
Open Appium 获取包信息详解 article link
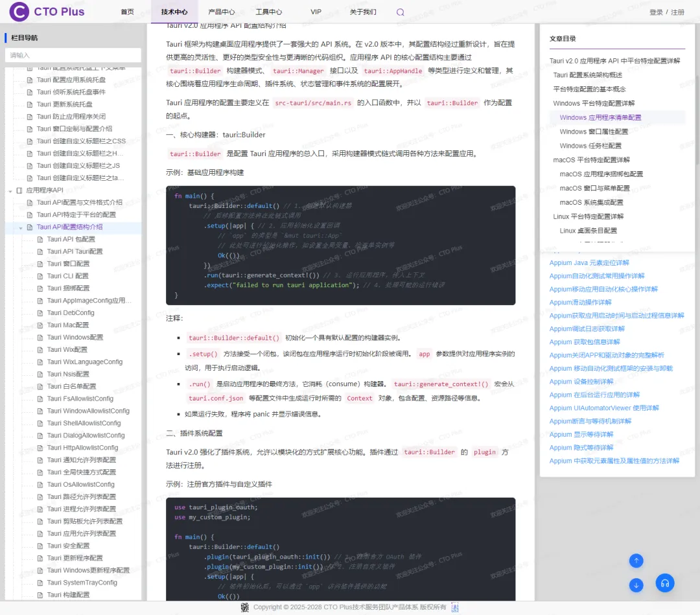click(585, 342)
